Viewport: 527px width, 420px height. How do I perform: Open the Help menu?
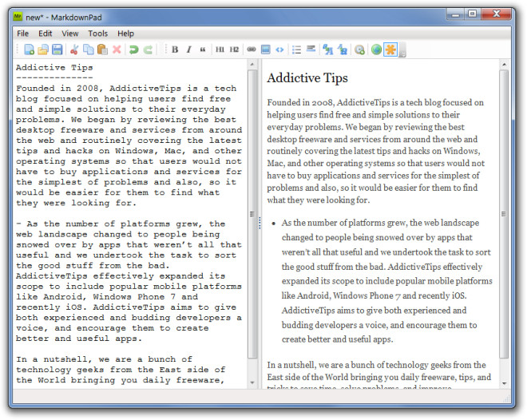[125, 34]
